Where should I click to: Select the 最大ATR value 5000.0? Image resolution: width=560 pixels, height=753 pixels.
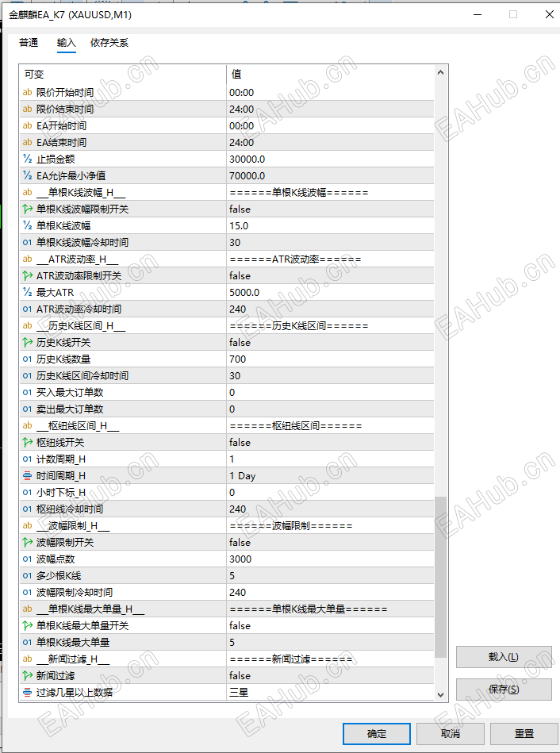[244, 293]
